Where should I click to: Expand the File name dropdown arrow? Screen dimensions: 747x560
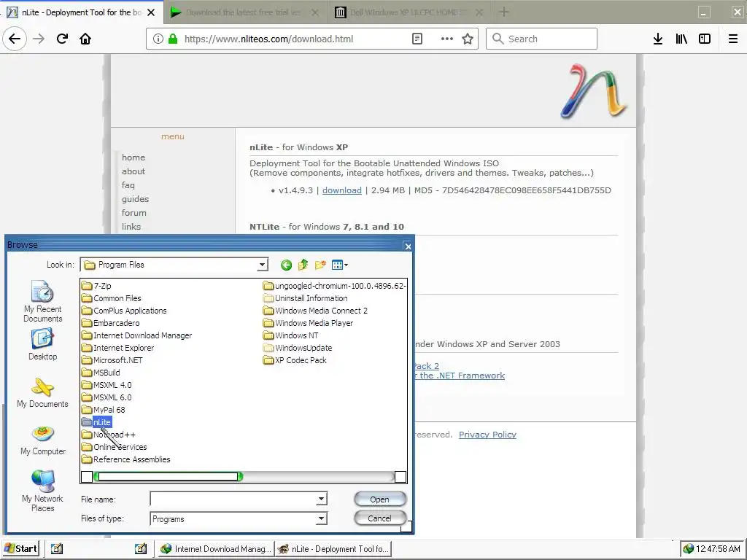click(322, 499)
